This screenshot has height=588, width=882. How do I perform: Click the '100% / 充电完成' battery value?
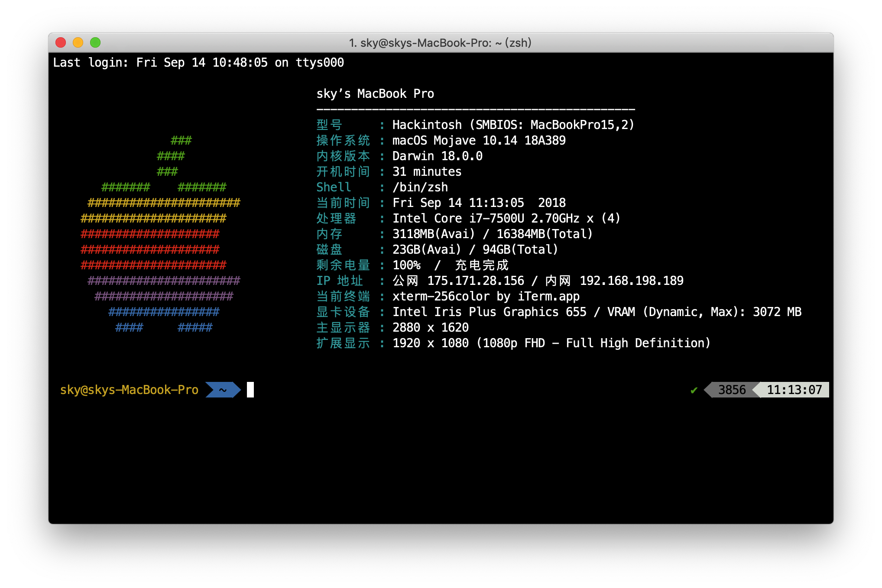(451, 265)
